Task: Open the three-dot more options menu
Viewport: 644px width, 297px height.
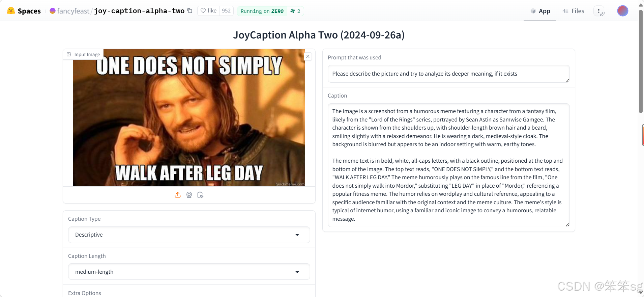Action: (599, 11)
